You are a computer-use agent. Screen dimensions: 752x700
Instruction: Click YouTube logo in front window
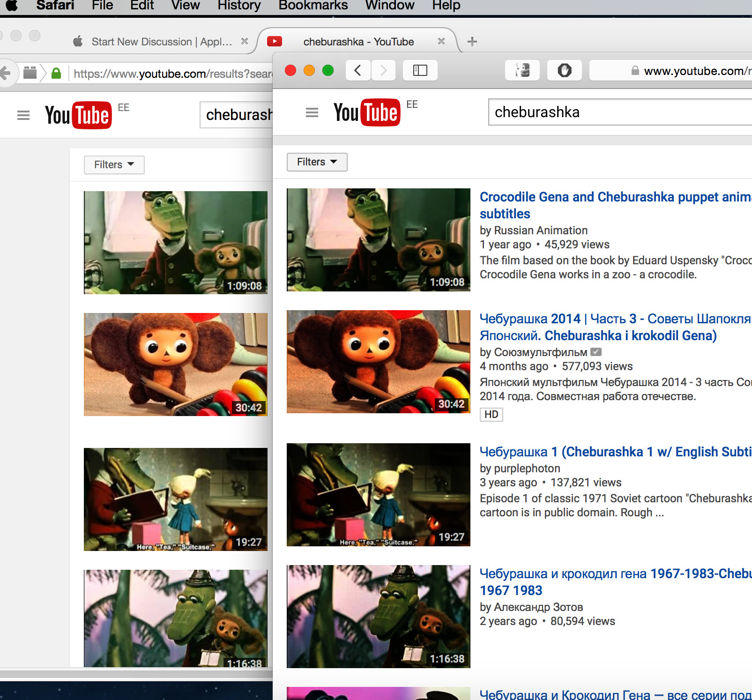click(x=367, y=112)
